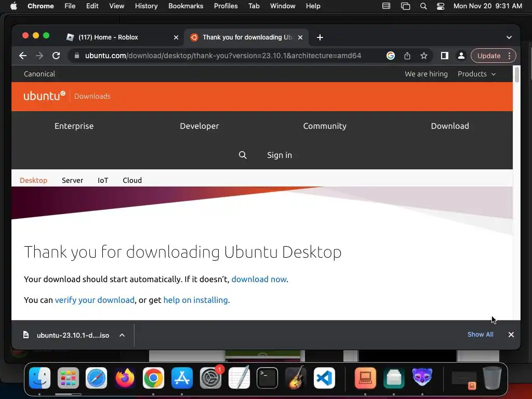Image resolution: width=532 pixels, height=399 pixels.
Task: Open the Bookmarks menu
Action: pyautogui.click(x=185, y=6)
